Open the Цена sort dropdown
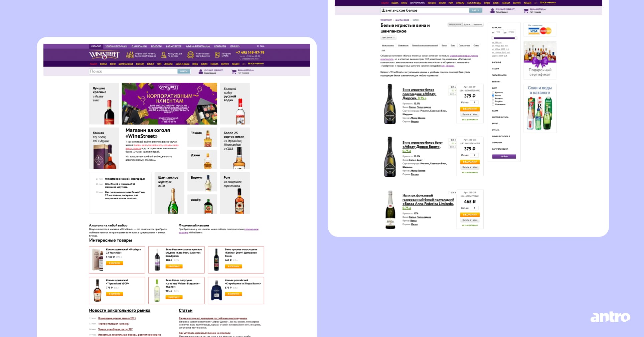This screenshot has height=337, width=644. [x=467, y=25]
